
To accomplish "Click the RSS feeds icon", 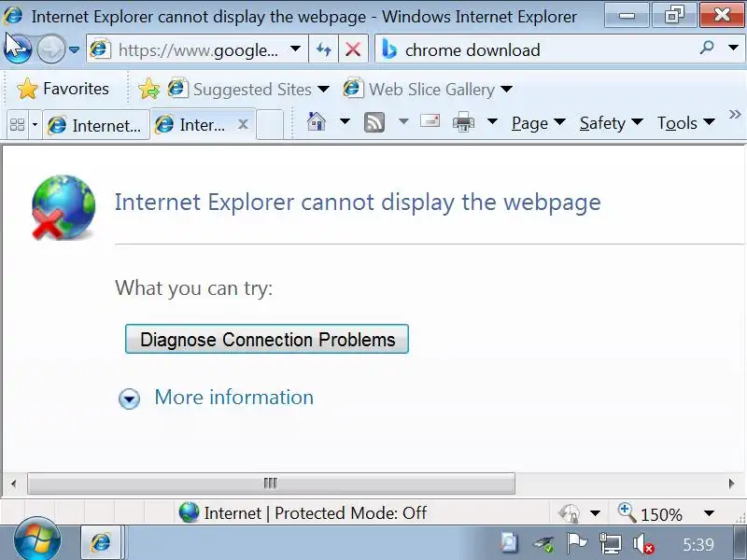I will pos(374,122).
